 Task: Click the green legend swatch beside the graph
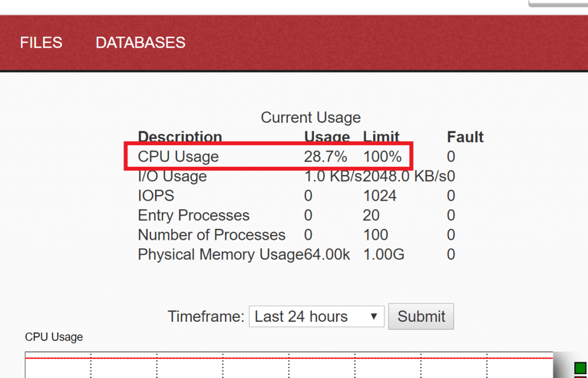tap(580, 368)
